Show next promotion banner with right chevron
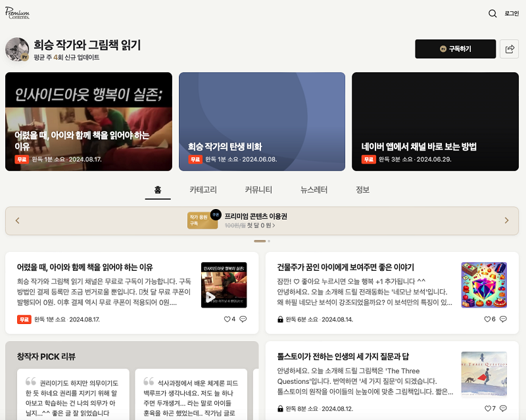 click(x=506, y=221)
